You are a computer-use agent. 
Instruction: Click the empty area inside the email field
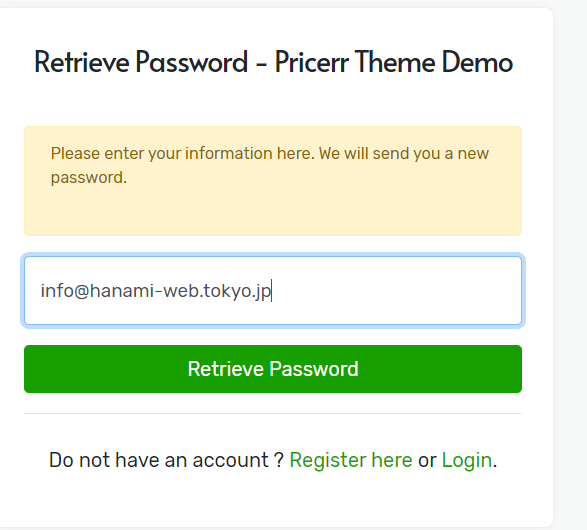coord(397,290)
